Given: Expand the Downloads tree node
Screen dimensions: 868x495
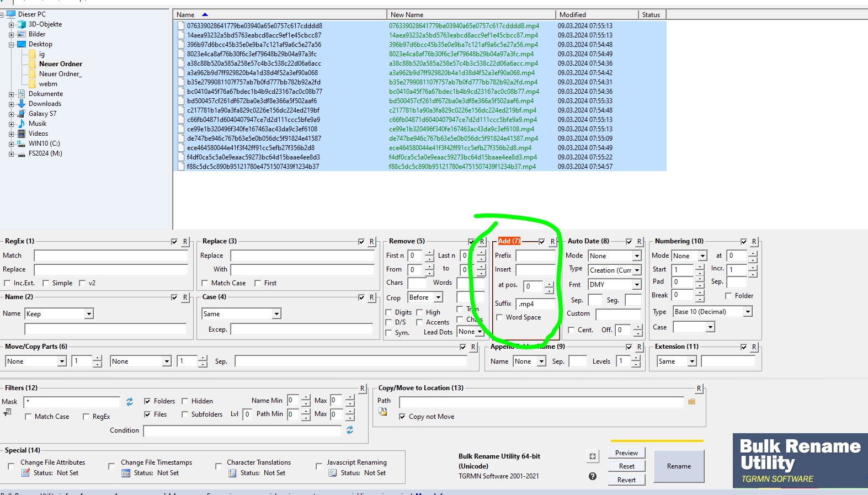Looking at the screenshot, I should [x=11, y=104].
